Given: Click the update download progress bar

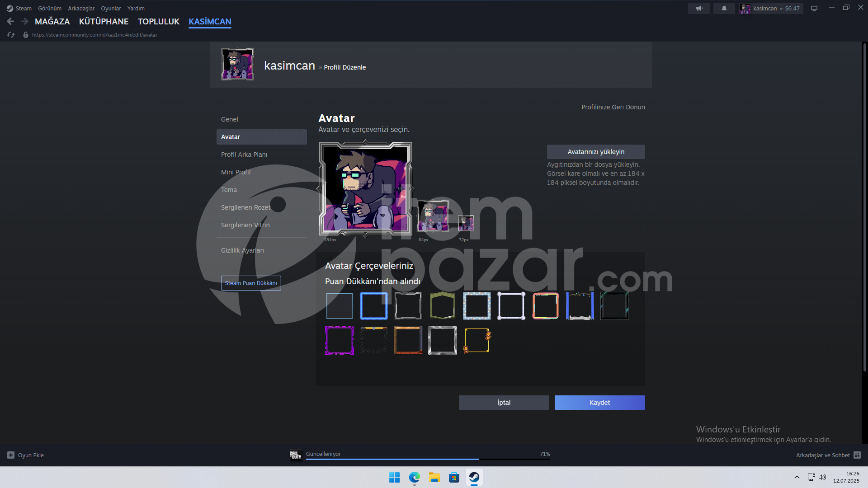Looking at the screenshot, I should pyautogui.click(x=428, y=459).
